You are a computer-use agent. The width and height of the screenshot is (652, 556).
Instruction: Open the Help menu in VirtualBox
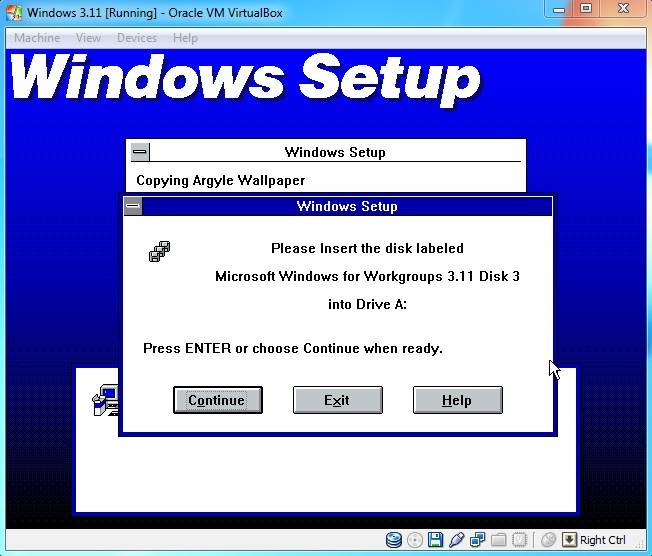tap(185, 38)
